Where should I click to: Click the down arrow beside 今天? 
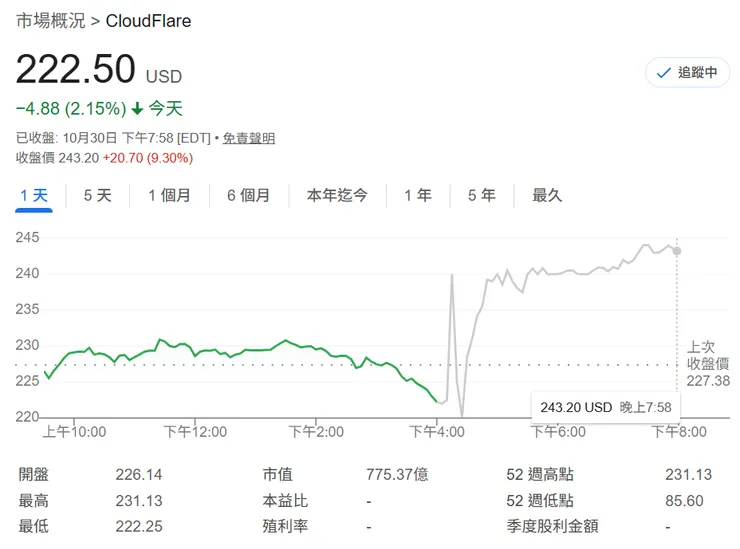tap(137, 109)
